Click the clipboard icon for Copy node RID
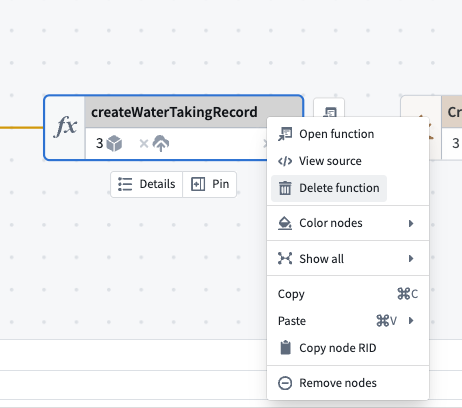The width and height of the screenshot is (462, 408). [x=285, y=348]
